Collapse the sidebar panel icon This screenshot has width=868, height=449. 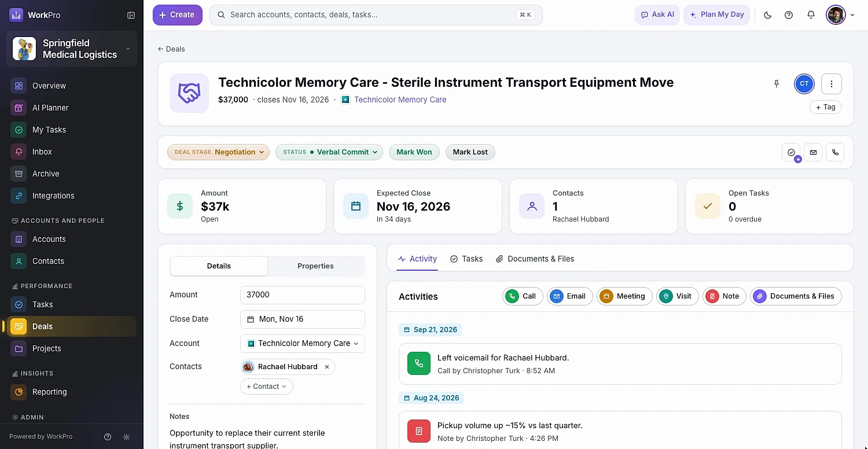[131, 15]
